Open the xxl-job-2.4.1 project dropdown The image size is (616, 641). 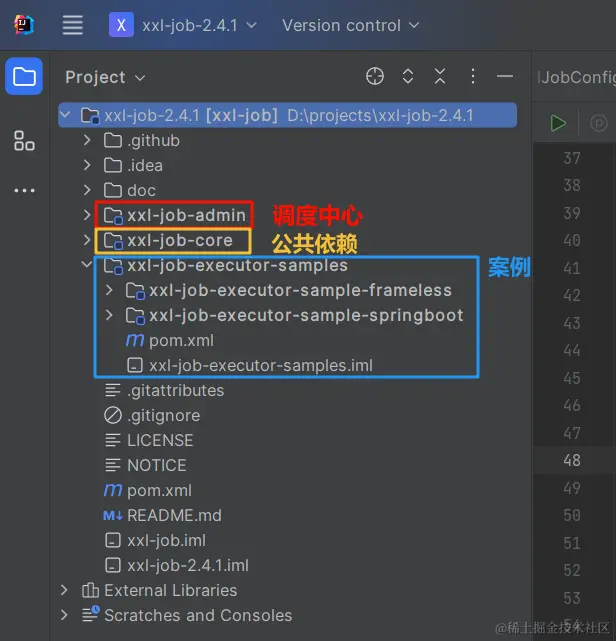coord(183,25)
